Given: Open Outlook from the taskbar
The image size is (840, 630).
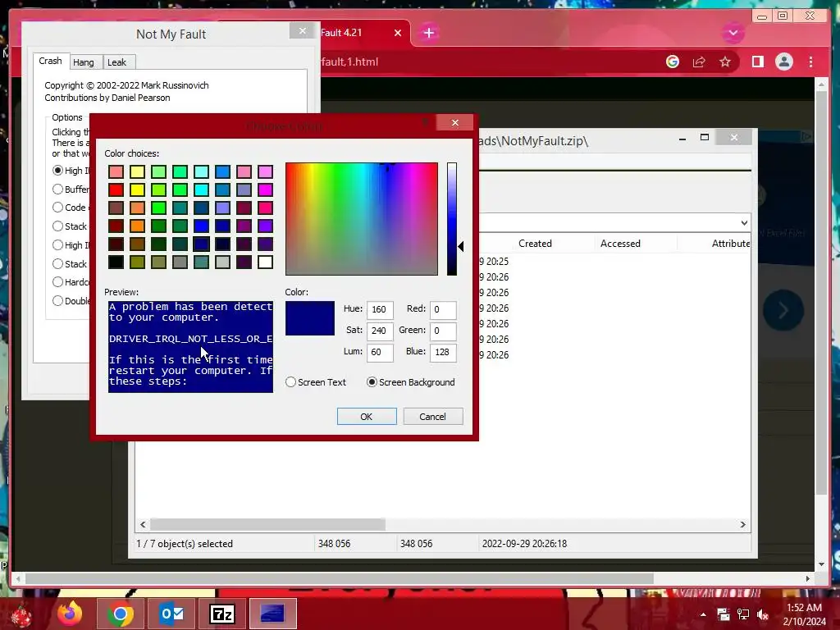Looking at the screenshot, I should pyautogui.click(x=171, y=614).
